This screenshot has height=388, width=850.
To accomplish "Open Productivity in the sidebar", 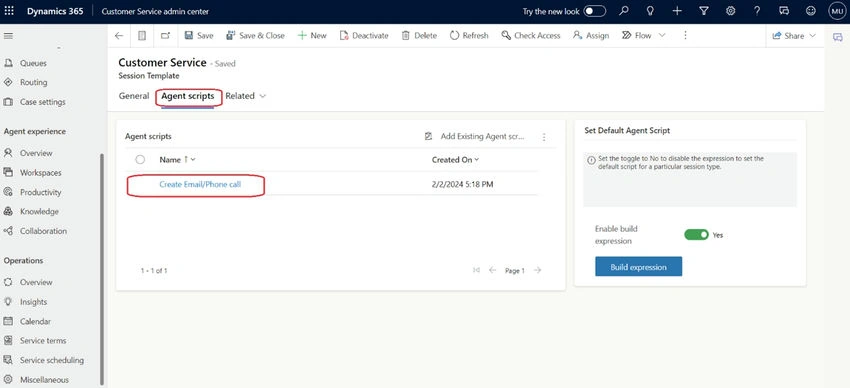I will coord(41,192).
